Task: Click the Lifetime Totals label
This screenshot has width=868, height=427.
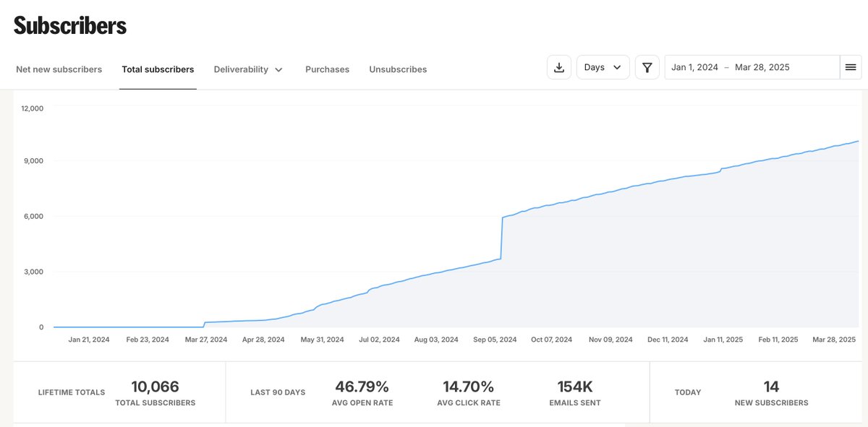Action: pos(72,392)
